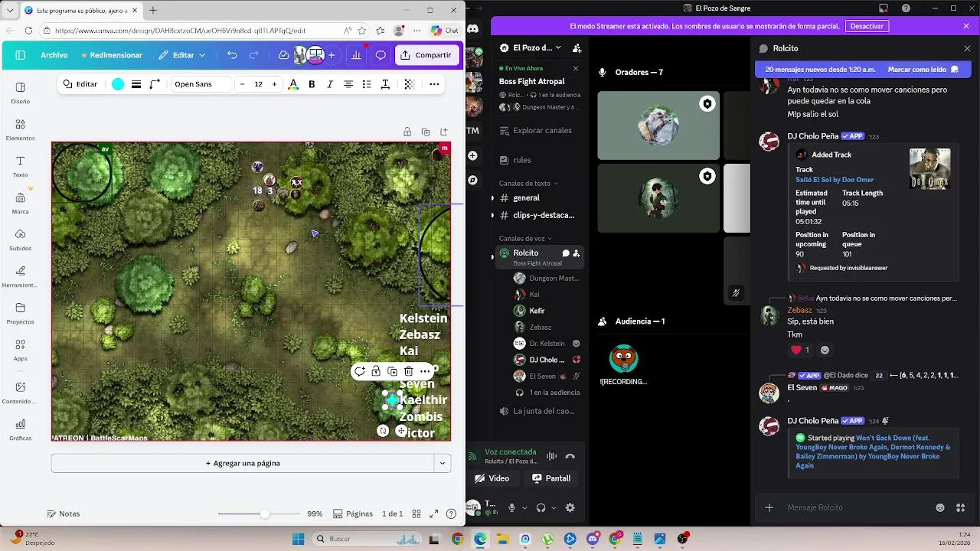The image size is (980, 551).
Task: Open Canva grid view icon
Action: point(416,514)
